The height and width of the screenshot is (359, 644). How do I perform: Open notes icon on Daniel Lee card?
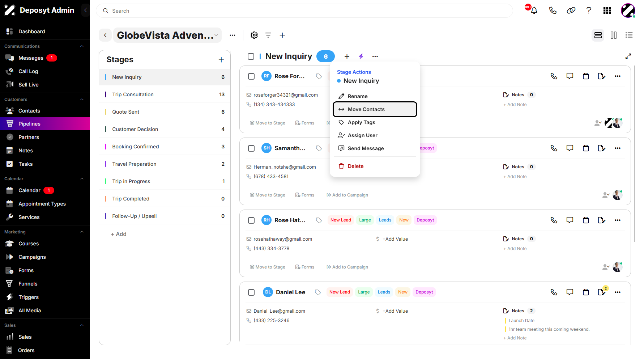[602, 292]
